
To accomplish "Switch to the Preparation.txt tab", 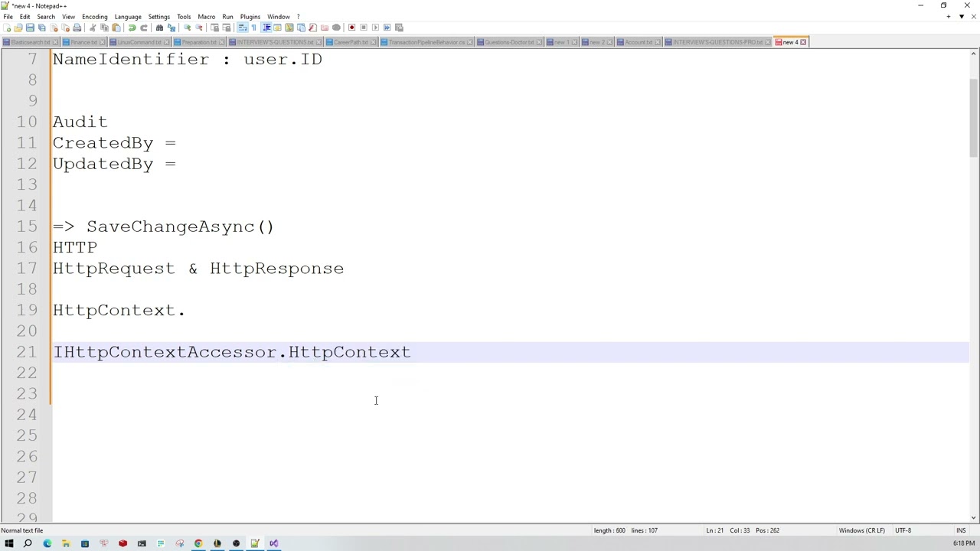I will click(198, 42).
